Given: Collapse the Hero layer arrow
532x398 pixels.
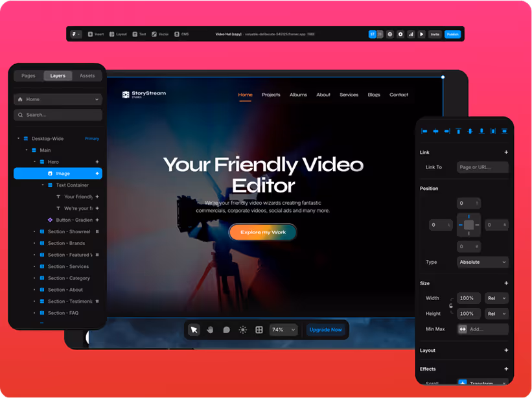Looking at the screenshot, I should (x=34, y=162).
